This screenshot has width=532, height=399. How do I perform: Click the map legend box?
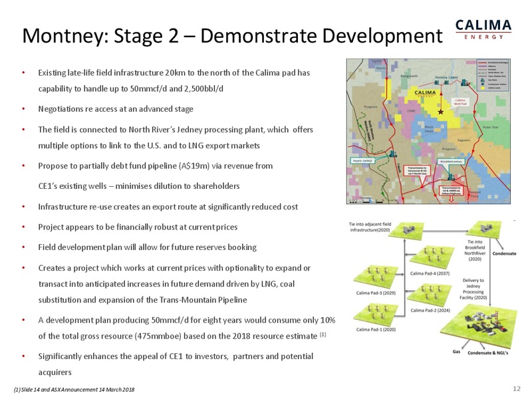click(493, 75)
